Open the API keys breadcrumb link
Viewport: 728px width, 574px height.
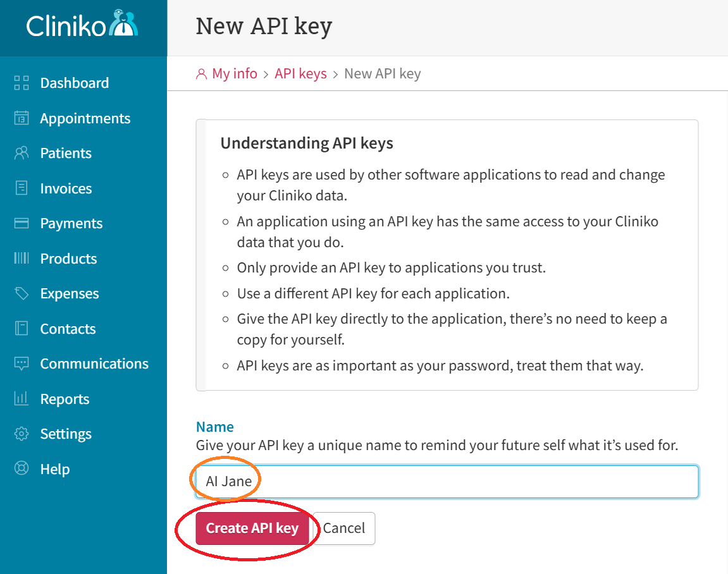300,73
